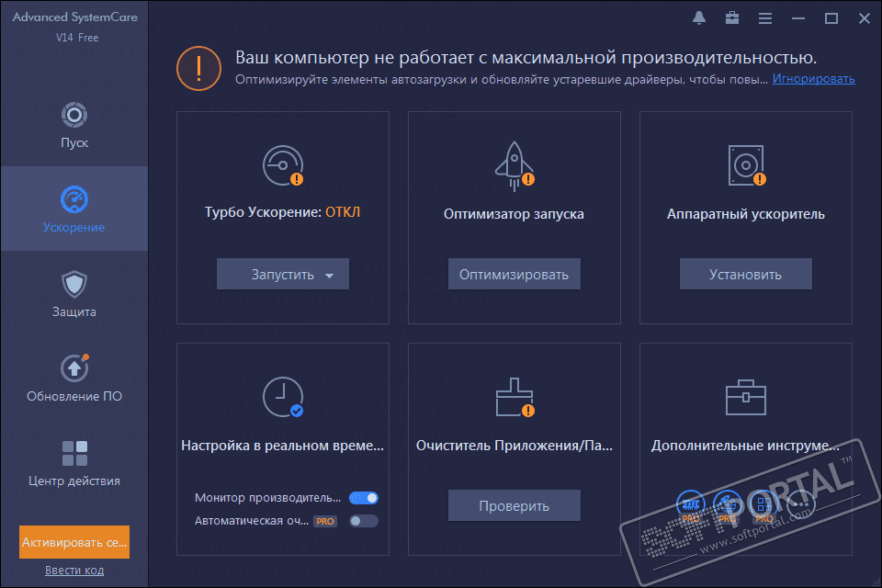Click the orange Активировать се... button
The width and height of the screenshot is (882, 588).
(x=74, y=542)
